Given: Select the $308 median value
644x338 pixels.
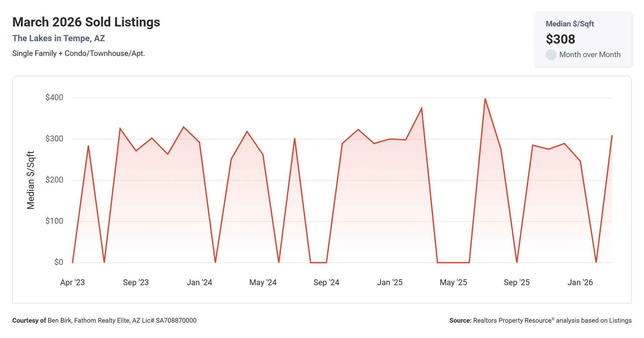Looking at the screenshot, I should click(560, 39).
